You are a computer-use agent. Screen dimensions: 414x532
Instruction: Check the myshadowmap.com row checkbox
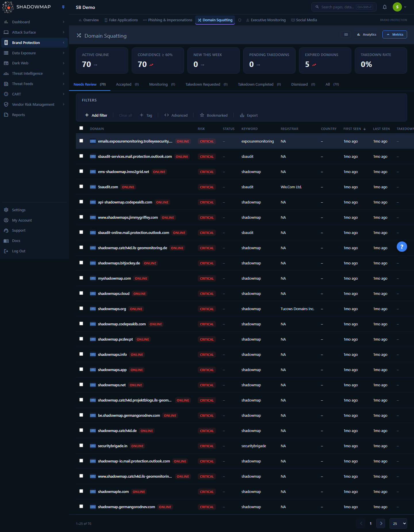tap(81, 278)
